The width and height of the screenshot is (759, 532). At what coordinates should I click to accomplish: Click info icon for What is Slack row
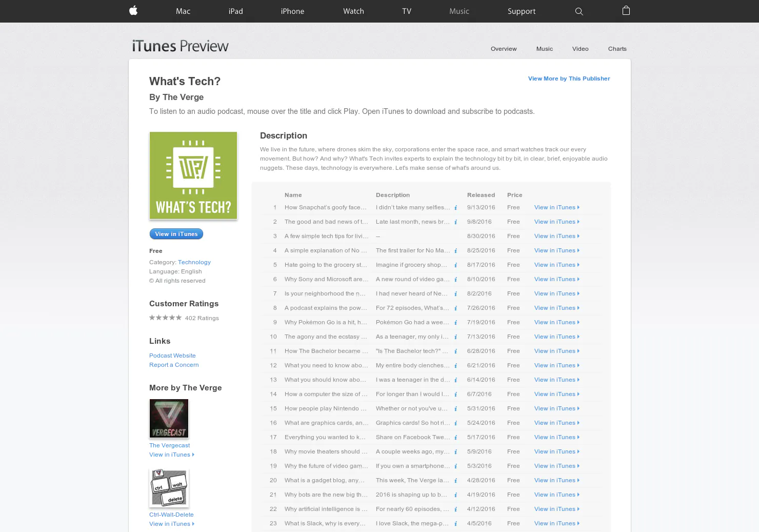point(455,524)
